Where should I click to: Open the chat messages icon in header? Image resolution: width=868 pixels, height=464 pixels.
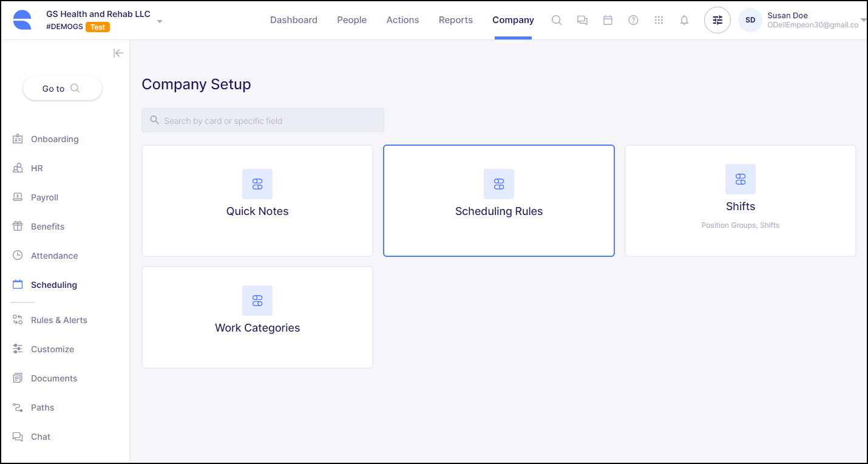click(x=582, y=20)
